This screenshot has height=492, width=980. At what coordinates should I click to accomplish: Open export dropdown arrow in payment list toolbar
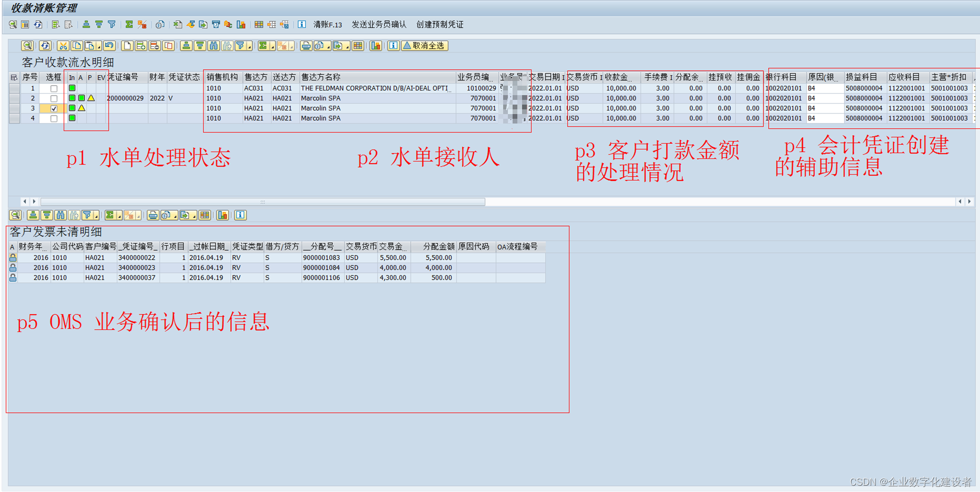tap(347, 46)
